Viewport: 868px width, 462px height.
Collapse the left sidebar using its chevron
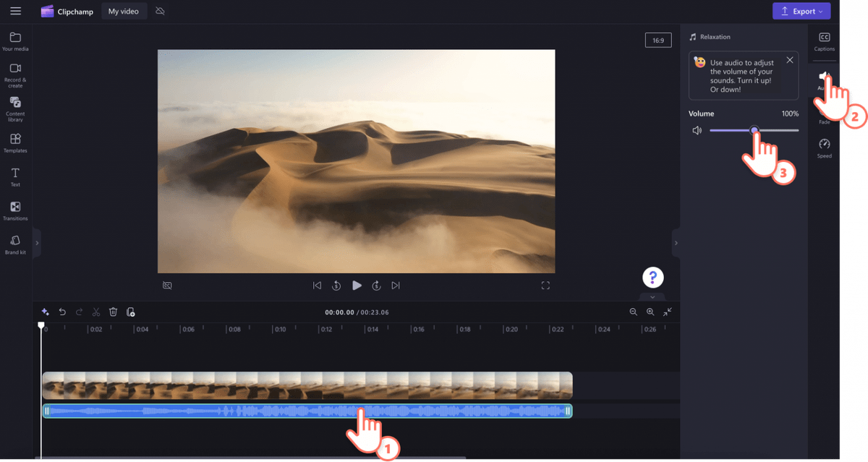coord(37,243)
